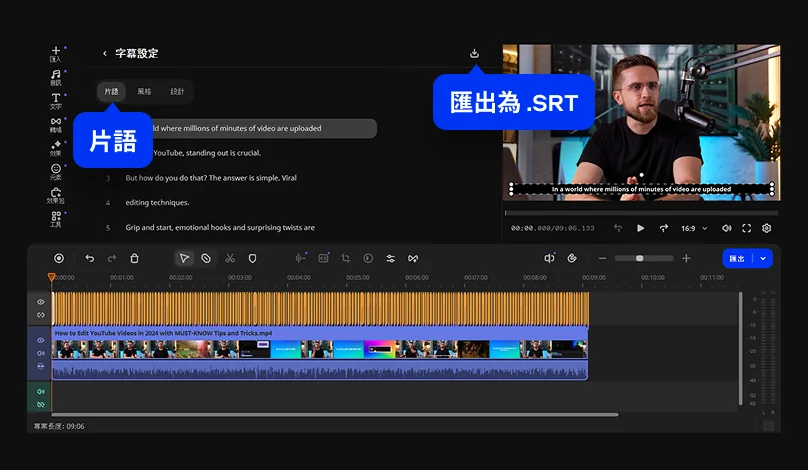Image resolution: width=808 pixels, height=470 pixels.
Task: Play the video preview
Action: coord(641,228)
